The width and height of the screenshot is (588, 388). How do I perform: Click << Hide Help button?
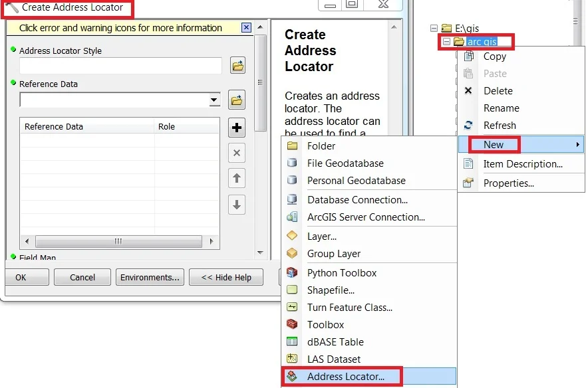pyautogui.click(x=225, y=277)
